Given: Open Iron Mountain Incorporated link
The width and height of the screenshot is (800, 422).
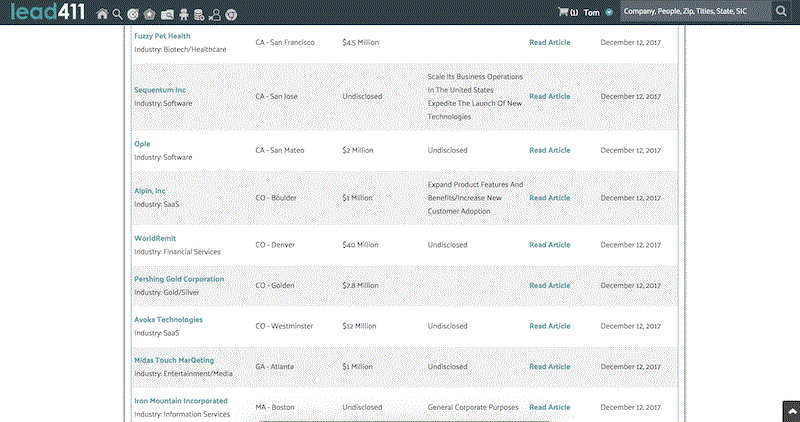Looking at the screenshot, I should 180,400.
